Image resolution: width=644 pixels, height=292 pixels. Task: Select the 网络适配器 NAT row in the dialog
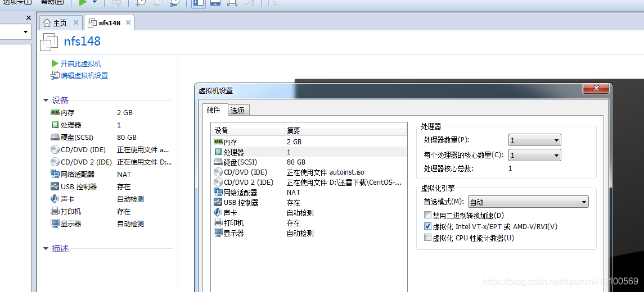309,193
